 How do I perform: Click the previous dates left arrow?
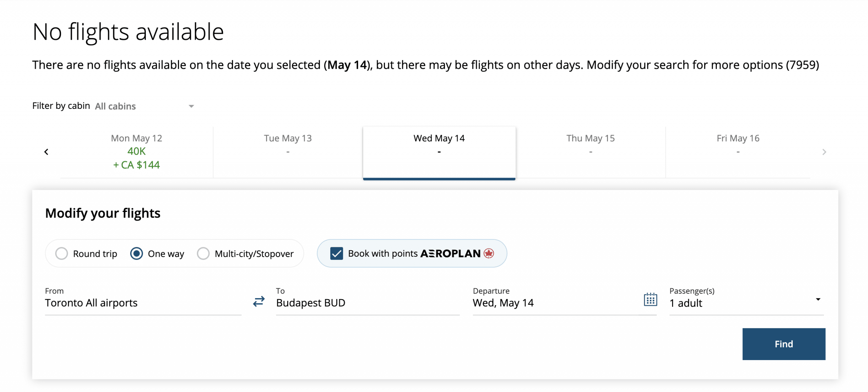pos(46,152)
